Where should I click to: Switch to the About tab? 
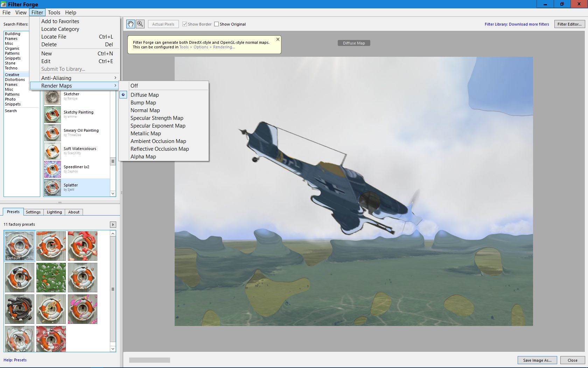(74, 212)
